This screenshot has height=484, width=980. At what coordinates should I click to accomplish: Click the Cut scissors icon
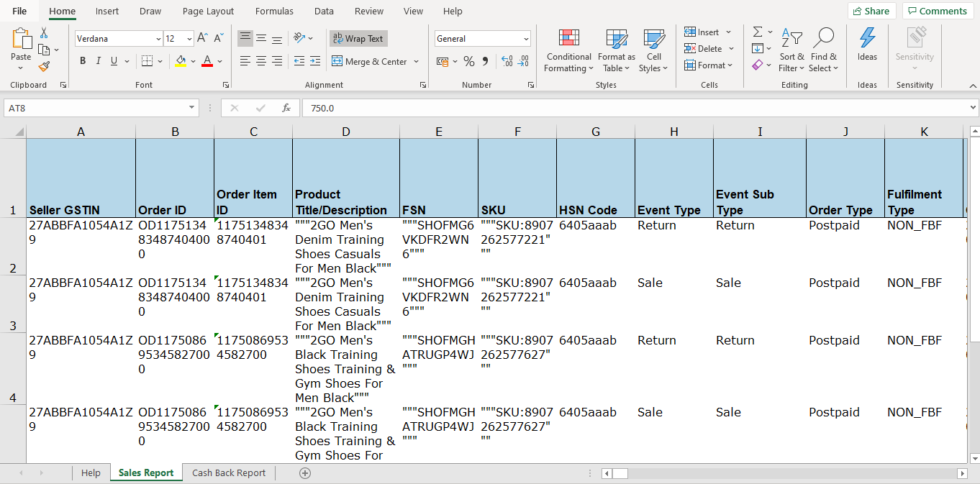pos(44,33)
